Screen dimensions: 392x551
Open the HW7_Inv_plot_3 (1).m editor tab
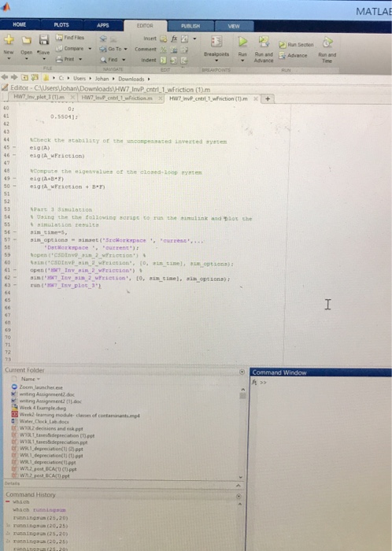tap(39, 97)
